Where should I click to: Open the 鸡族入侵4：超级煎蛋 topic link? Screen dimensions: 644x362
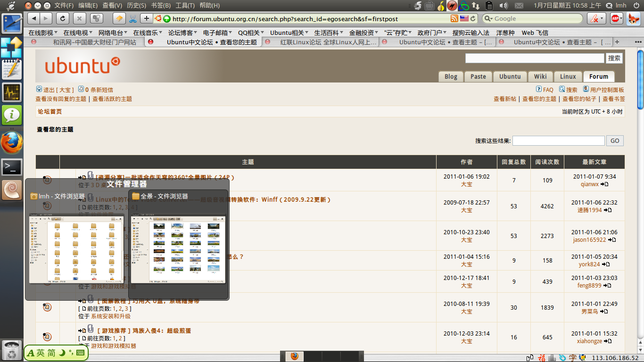pos(144,331)
